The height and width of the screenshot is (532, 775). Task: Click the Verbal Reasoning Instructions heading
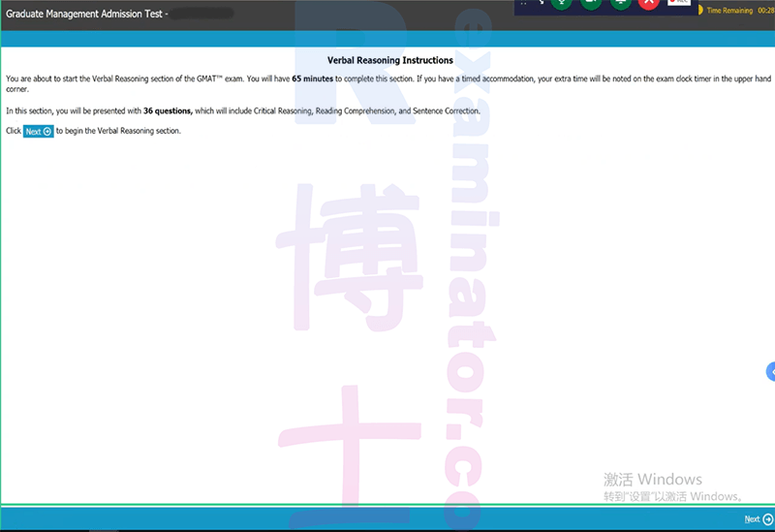(x=390, y=60)
